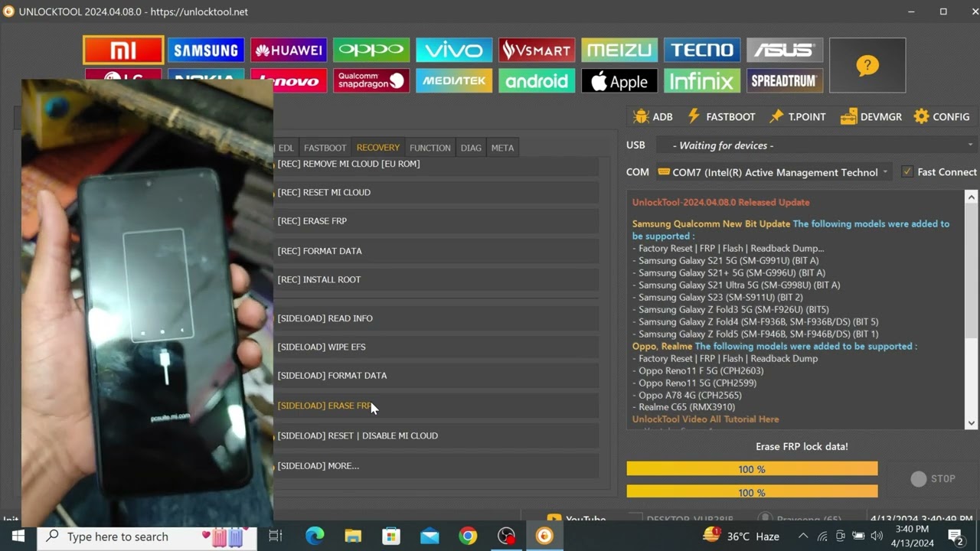Image resolution: width=980 pixels, height=551 pixels.
Task: Open the Apple brand section
Action: (x=619, y=80)
